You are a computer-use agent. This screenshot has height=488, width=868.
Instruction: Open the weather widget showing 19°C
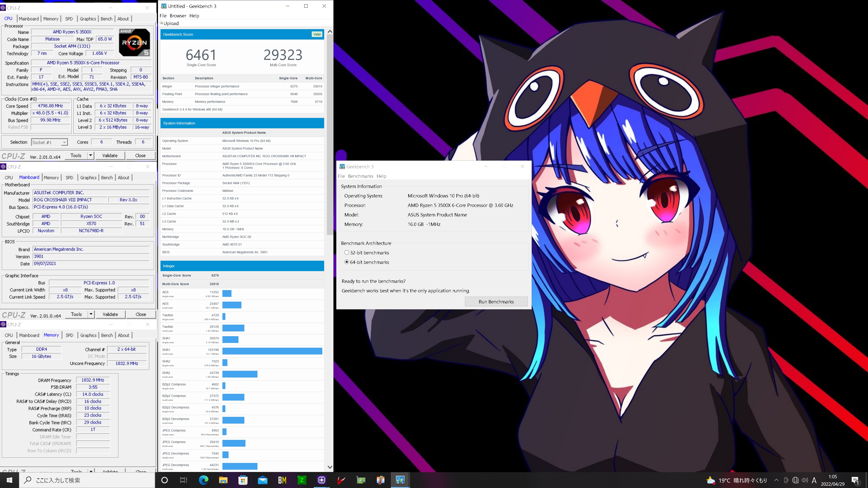737,480
